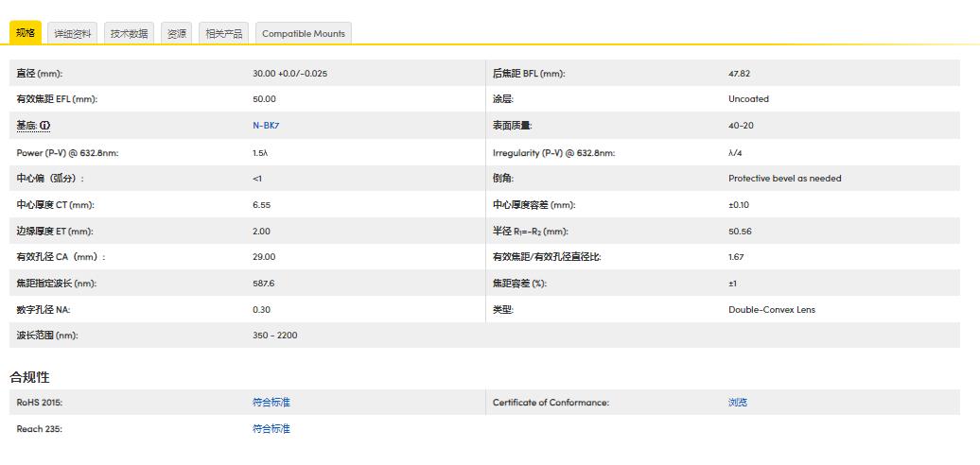The width and height of the screenshot is (980, 465).
Task: Click the Certificate of Conformance label
Action: pyautogui.click(x=551, y=403)
